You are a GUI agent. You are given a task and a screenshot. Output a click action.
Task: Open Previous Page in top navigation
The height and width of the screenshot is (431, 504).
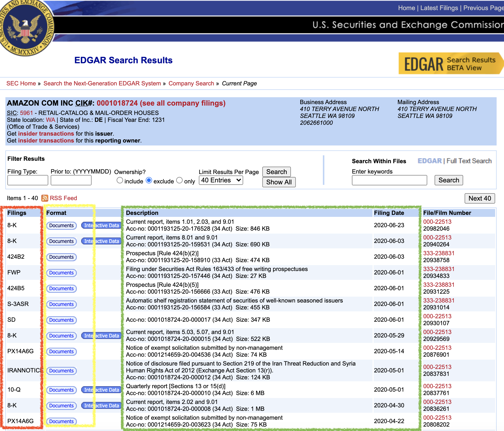pyautogui.click(x=483, y=8)
